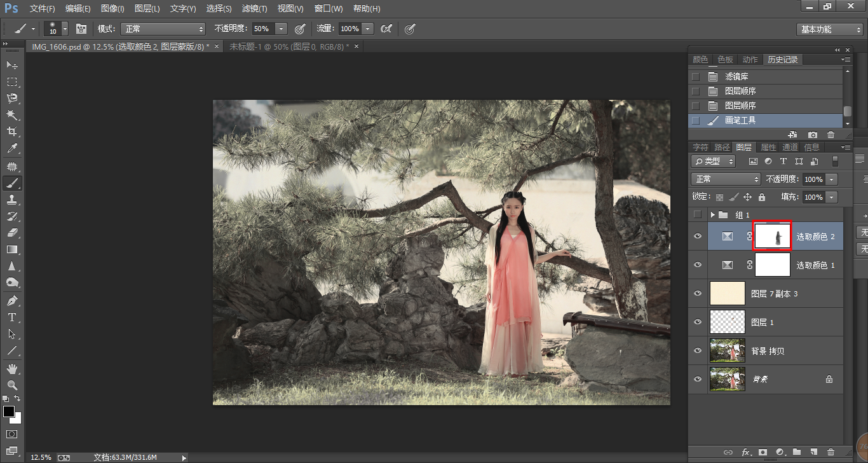Open the layer fill 填充 dropdown arrow
The image size is (868, 463).
pos(832,197)
